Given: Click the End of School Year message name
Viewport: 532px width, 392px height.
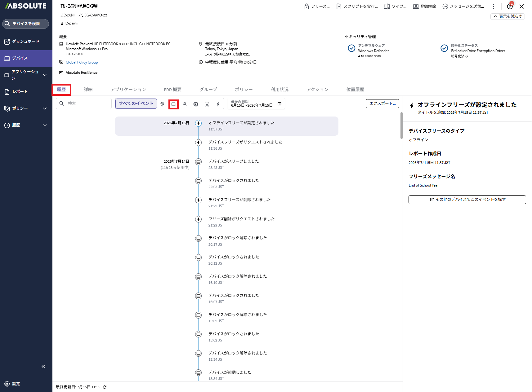Looking at the screenshot, I should click(424, 185).
